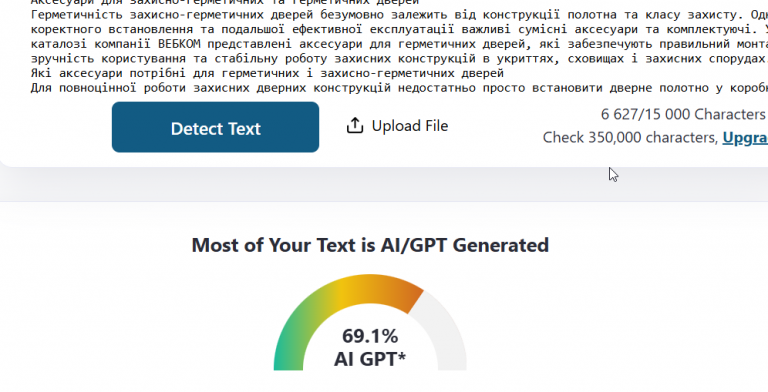This screenshot has width=768, height=392.
Task: Click the line starting "Герметичність захисно-герметичних"
Action: coord(399,15)
